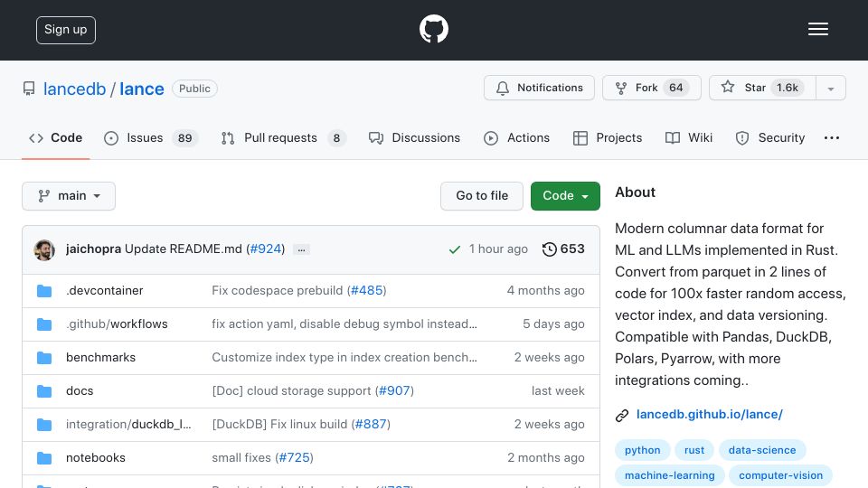Open the notebooks folder
Screen dimensions: 868x488
(x=96, y=457)
